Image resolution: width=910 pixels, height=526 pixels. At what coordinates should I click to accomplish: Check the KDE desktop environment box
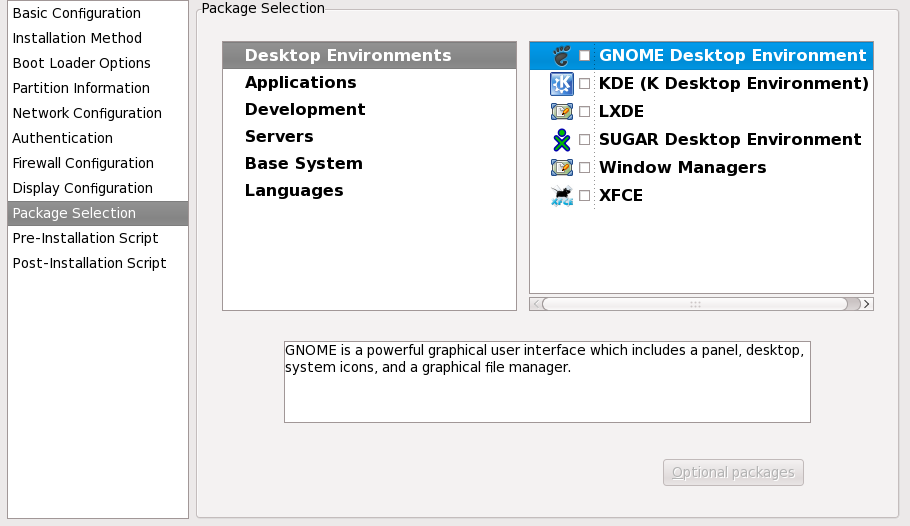click(x=585, y=84)
